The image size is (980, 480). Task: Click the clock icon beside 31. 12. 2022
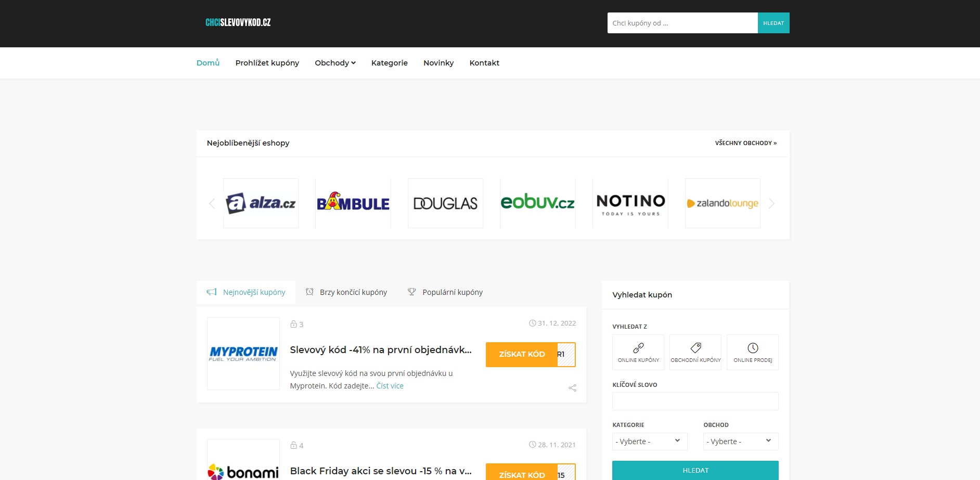532,323
